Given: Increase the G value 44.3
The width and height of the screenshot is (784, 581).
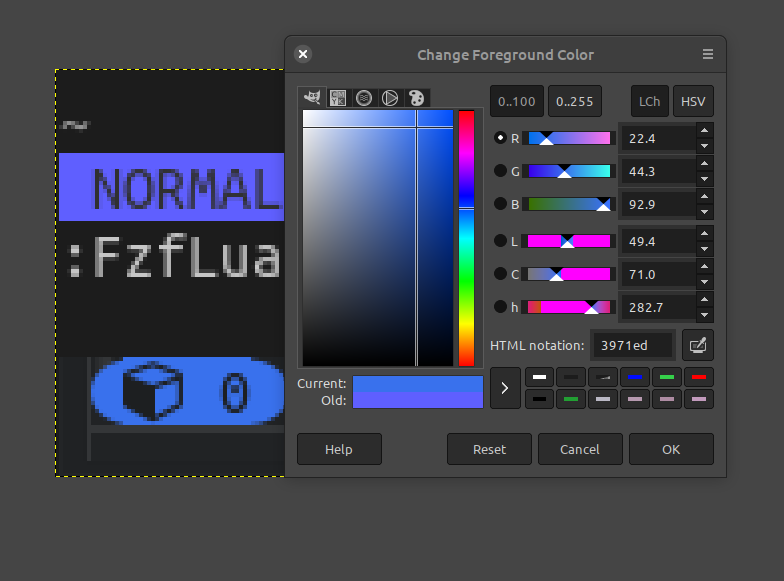Looking at the screenshot, I should [x=704, y=164].
